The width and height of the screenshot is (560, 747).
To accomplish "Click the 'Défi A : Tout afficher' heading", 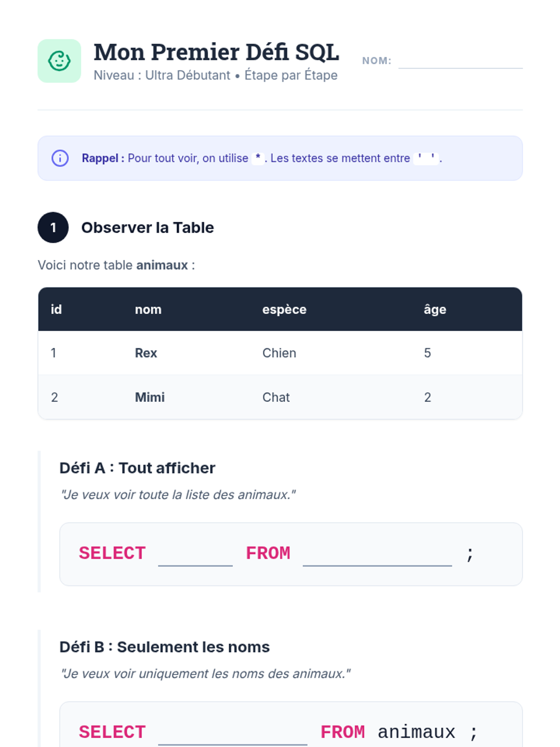I will click(137, 468).
